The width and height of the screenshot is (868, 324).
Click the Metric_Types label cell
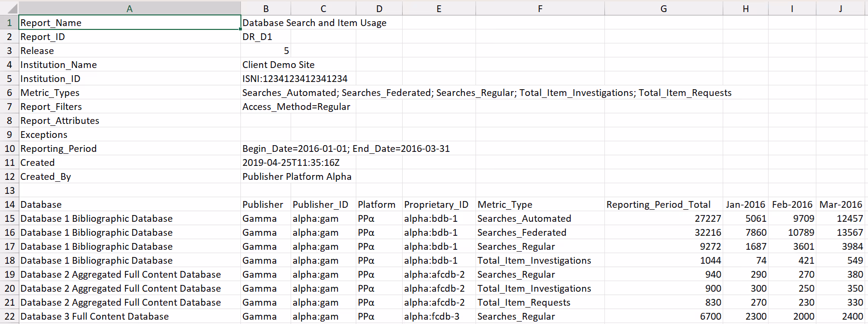pyautogui.click(x=129, y=93)
